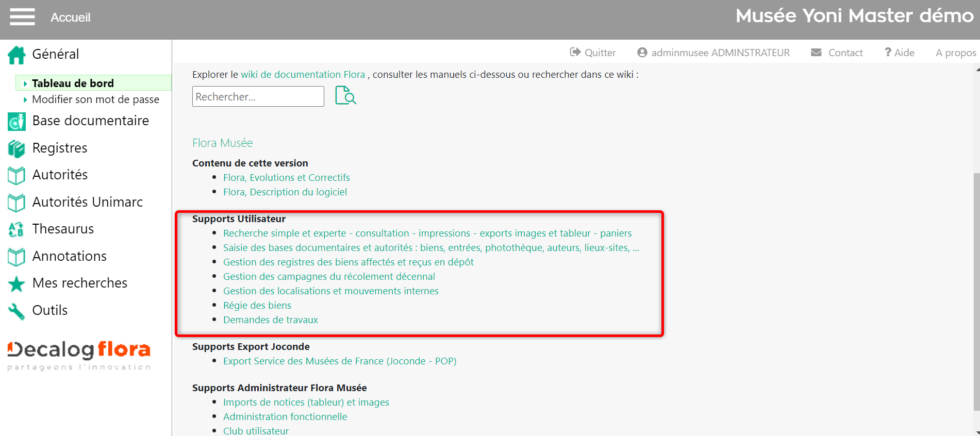
Task: Click the Mes recherches star icon
Action: pyautogui.click(x=16, y=284)
